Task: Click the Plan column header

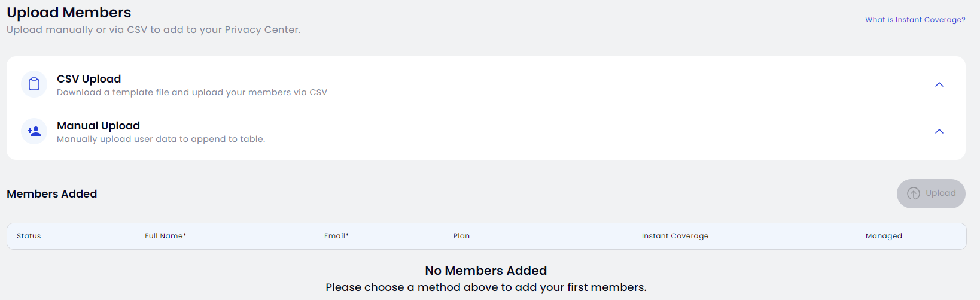Action: click(461, 236)
